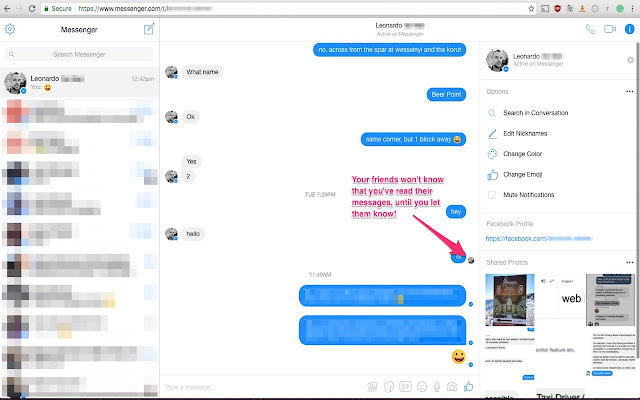Select Change Color option
Screen dimensions: 640x400
coord(522,154)
